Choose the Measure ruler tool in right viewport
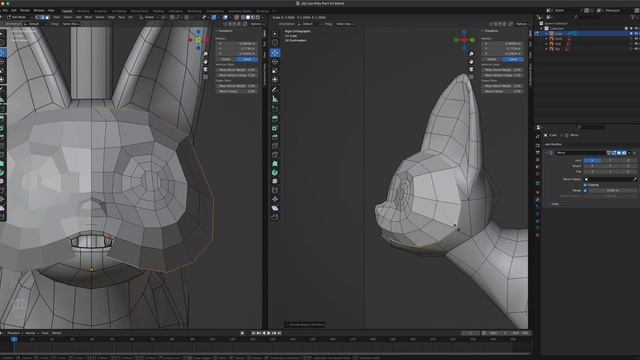The image size is (640, 360). (x=275, y=99)
